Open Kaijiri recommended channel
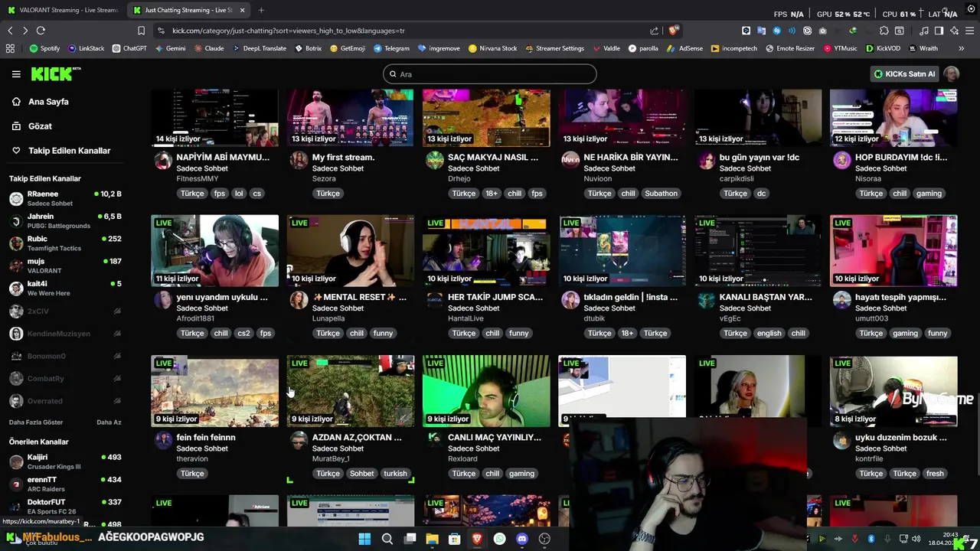The image size is (980, 551). (65, 461)
